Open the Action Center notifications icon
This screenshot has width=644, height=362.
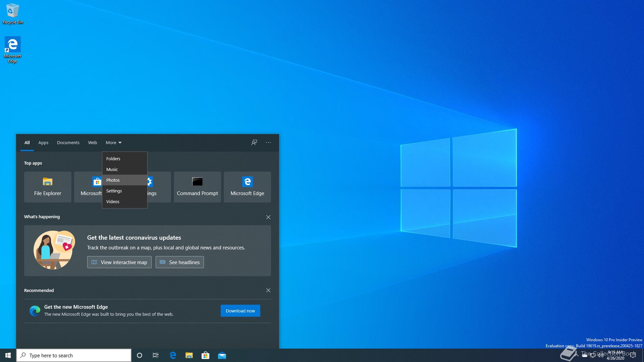[633, 355]
